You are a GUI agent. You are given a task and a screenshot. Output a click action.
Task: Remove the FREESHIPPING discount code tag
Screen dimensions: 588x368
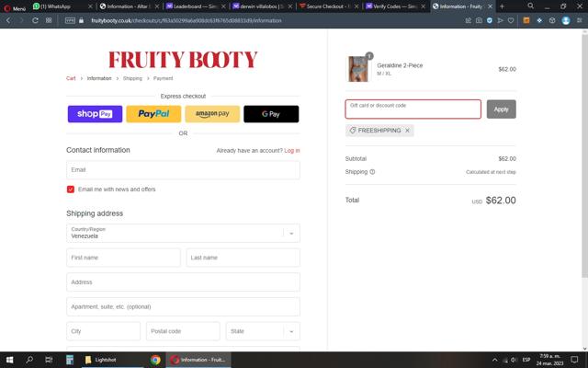(x=407, y=131)
